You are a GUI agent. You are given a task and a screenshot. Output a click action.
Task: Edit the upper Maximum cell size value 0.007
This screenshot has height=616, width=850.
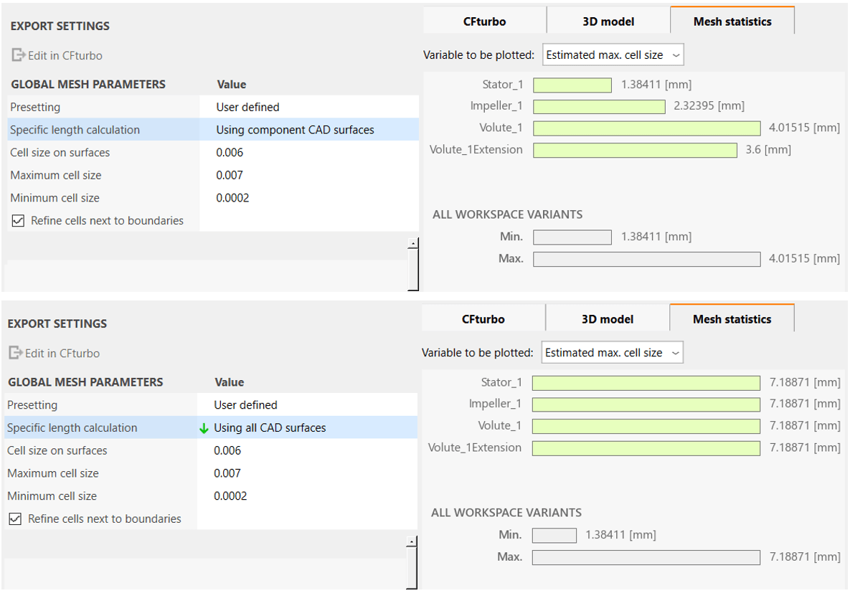309,176
